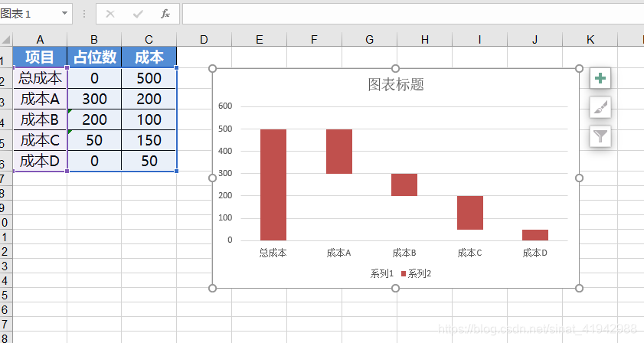Click the Name Box showing 图表 1

click(x=30, y=14)
